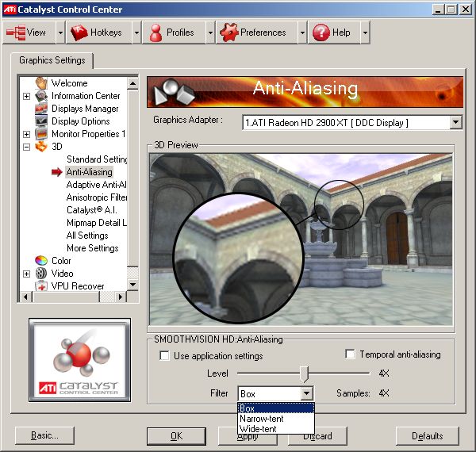Open the Help dropdown arrow
Image resolution: width=476 pixels, height=452 pixels.
coord(365,33)
